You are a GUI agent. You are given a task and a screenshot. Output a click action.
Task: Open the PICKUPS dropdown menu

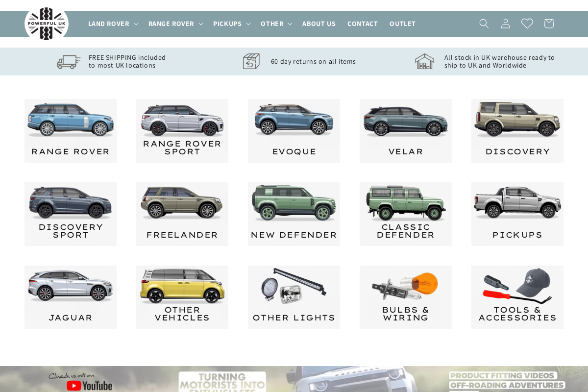pyautogui.click(x=231, y=23)
